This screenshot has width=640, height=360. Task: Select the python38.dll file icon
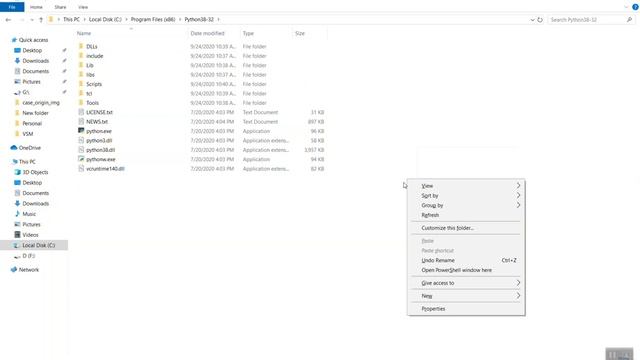click(81, 149)
